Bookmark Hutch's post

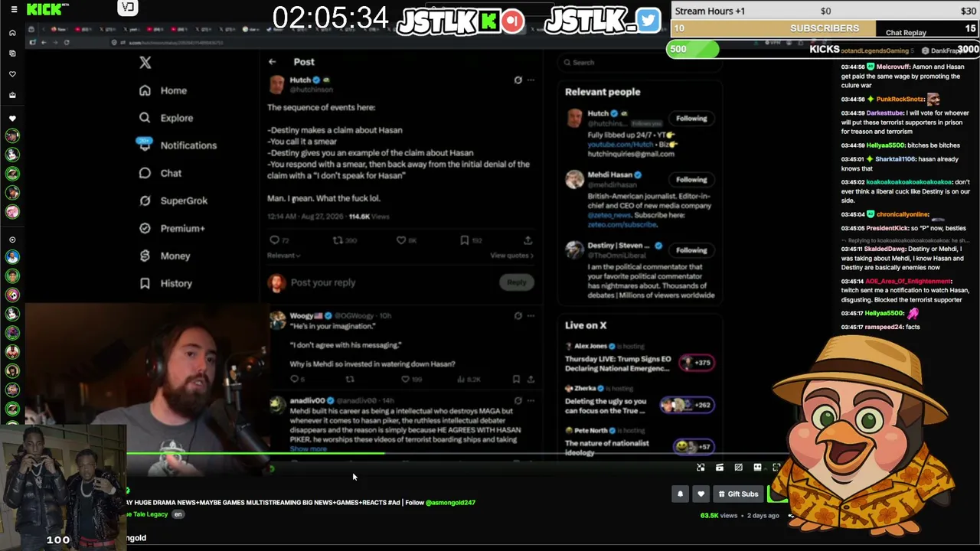pyautogui.click(x=464, y=240)
